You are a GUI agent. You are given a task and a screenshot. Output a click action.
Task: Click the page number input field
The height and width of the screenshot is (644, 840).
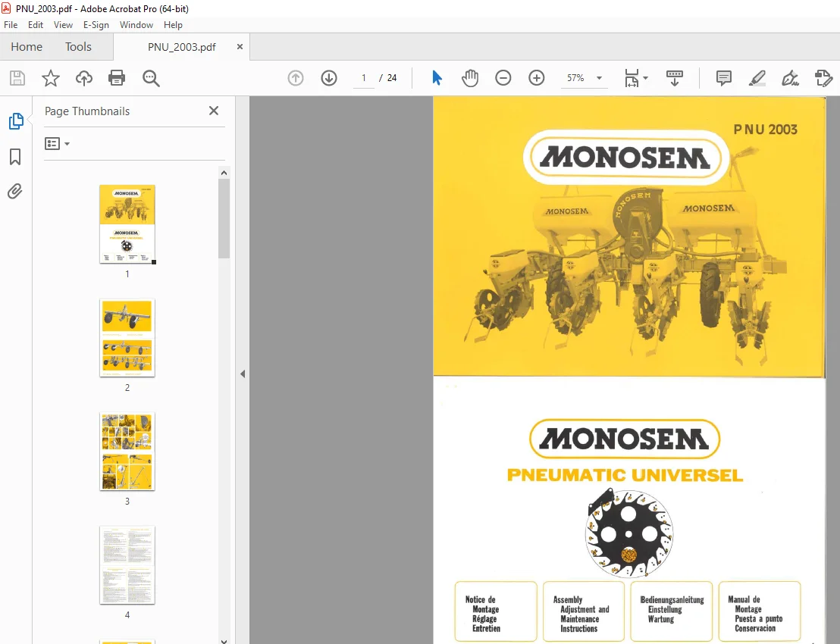pyautogui.click(x=364, y=78)
